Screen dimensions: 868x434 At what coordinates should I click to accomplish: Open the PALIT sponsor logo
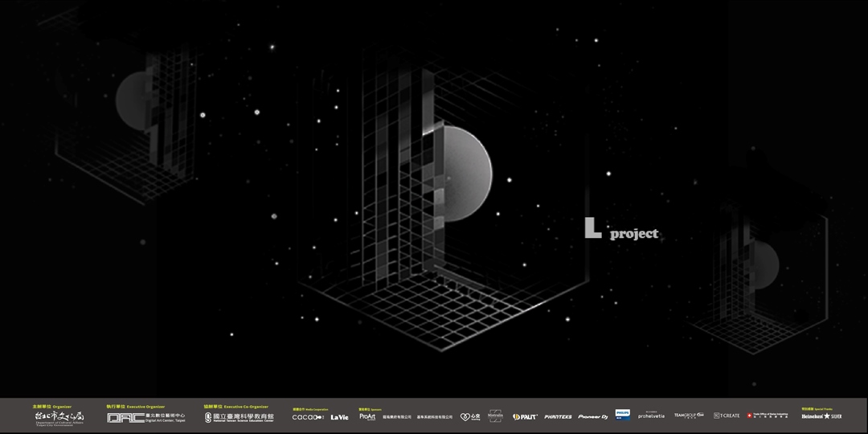525,416
